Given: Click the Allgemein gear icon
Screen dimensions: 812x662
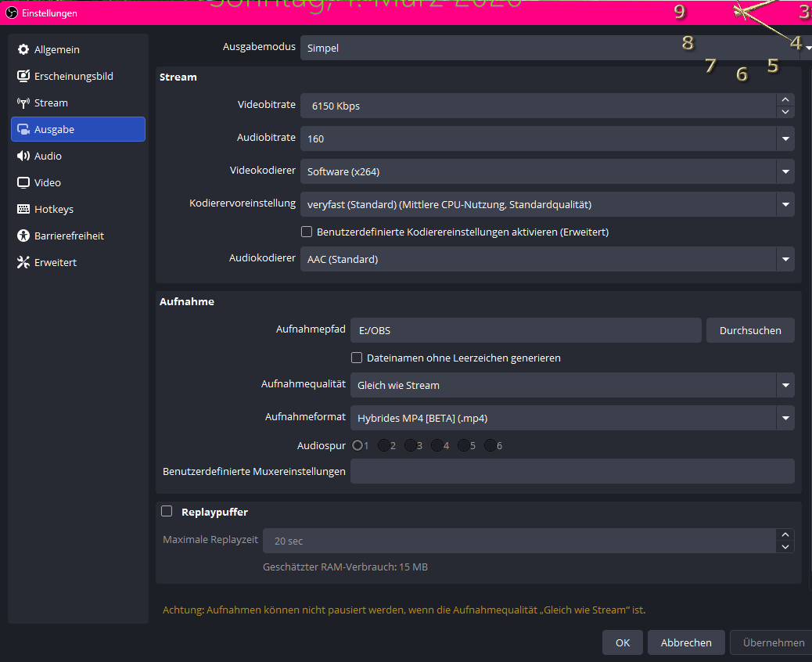Looking at the screenshot, I should click(23, 50).
